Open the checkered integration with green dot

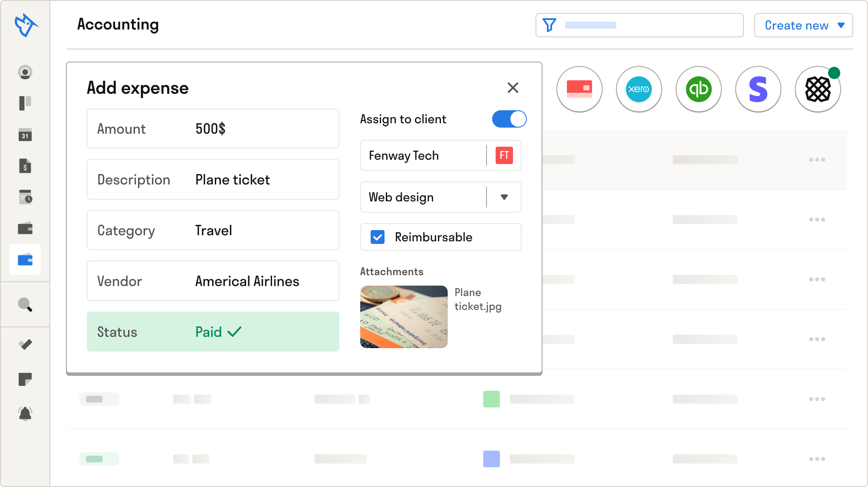pos(818,89)
